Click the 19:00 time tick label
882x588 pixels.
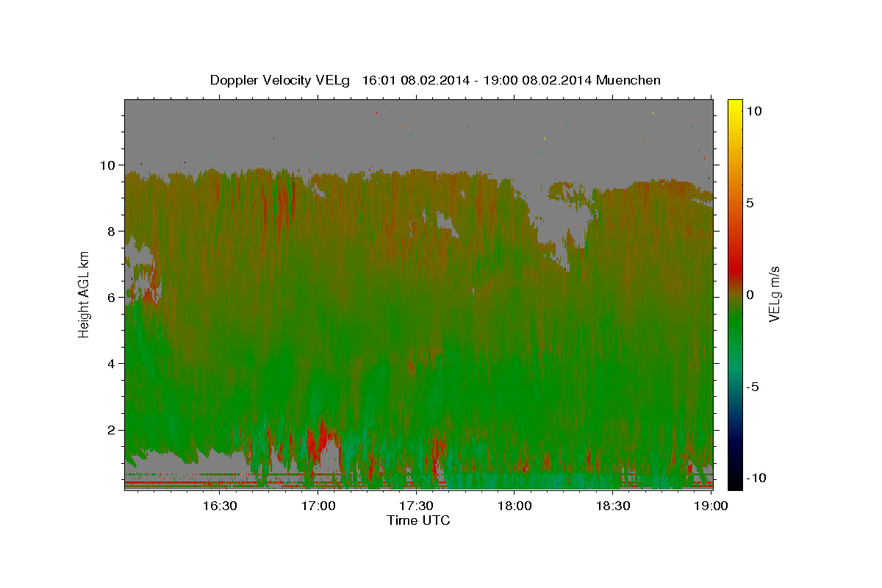tap(711, 506)
